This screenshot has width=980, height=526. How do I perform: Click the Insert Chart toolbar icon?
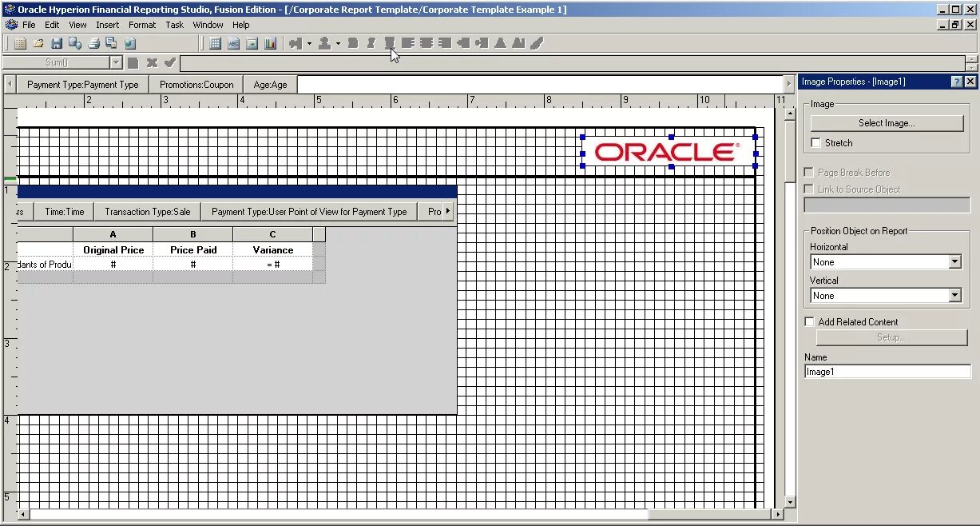click(x=271, y=43)
